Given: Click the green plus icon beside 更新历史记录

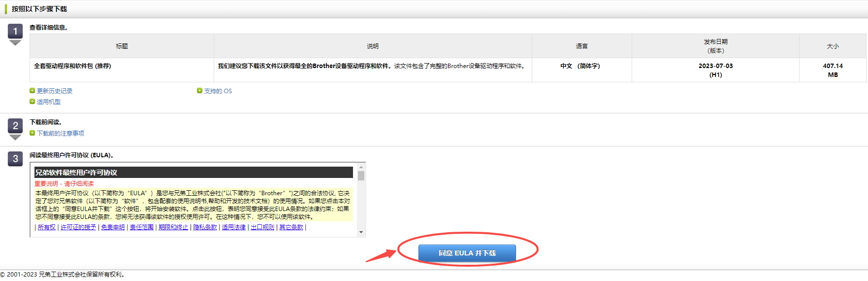Looking at the screenshot, I should tap(32, 91).
